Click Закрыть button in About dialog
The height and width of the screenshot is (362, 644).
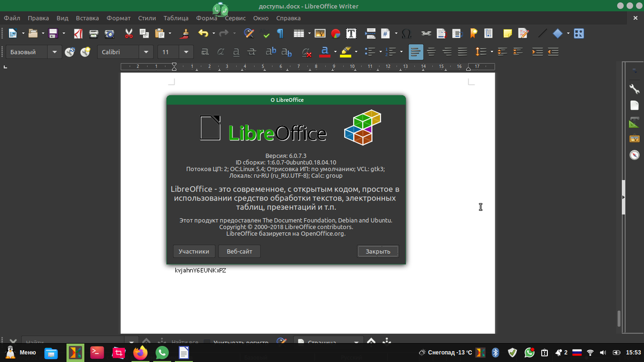point(378,251)
